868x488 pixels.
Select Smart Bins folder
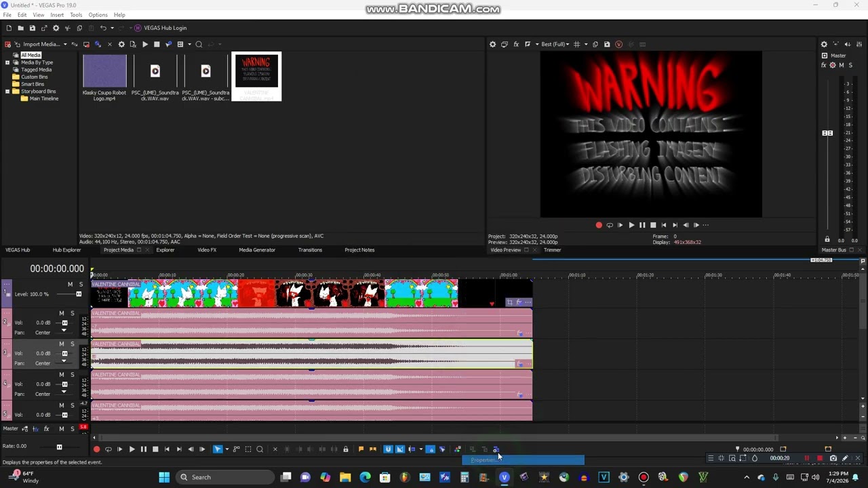(32, 84)
